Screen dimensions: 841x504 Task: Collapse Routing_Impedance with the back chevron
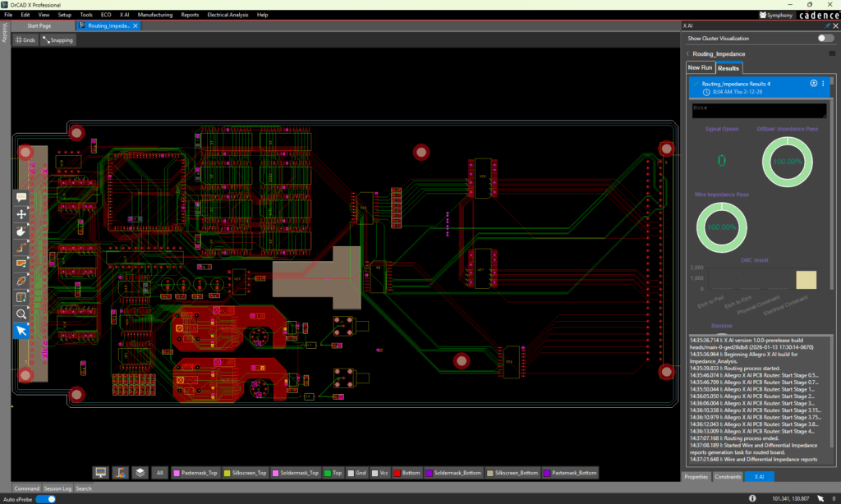click(687, 54)
